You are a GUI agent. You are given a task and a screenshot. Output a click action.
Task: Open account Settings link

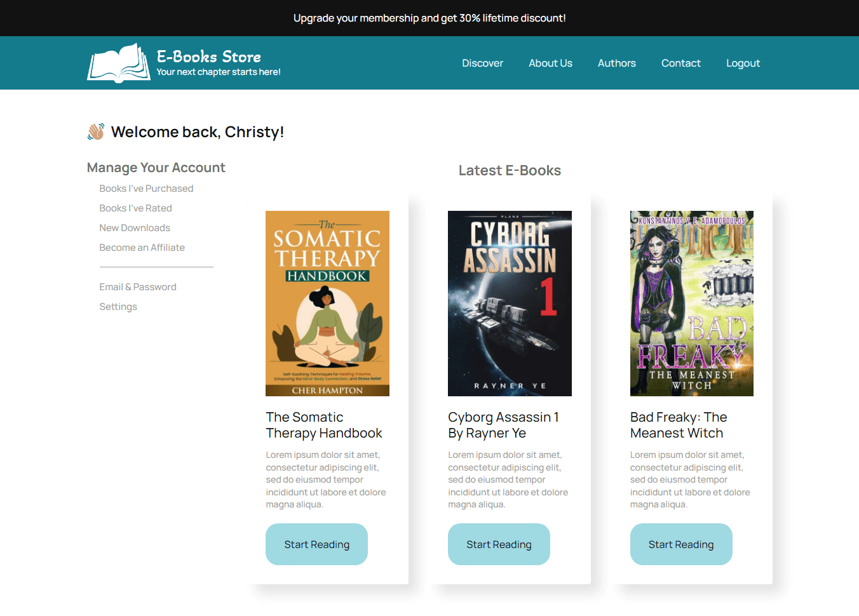[118, 307]
